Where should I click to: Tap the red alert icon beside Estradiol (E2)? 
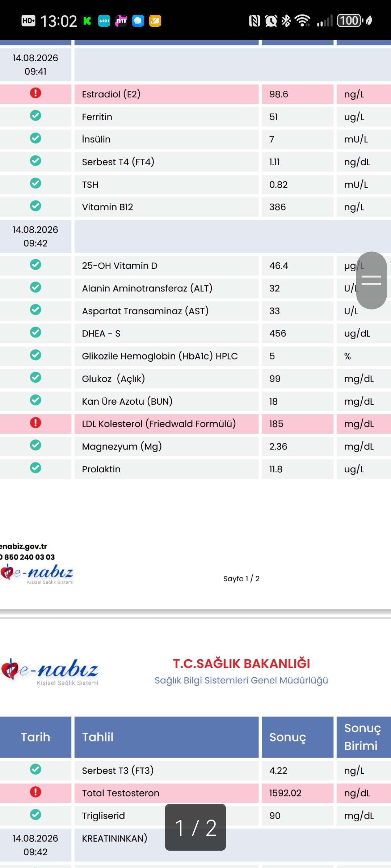click(35, 93)
